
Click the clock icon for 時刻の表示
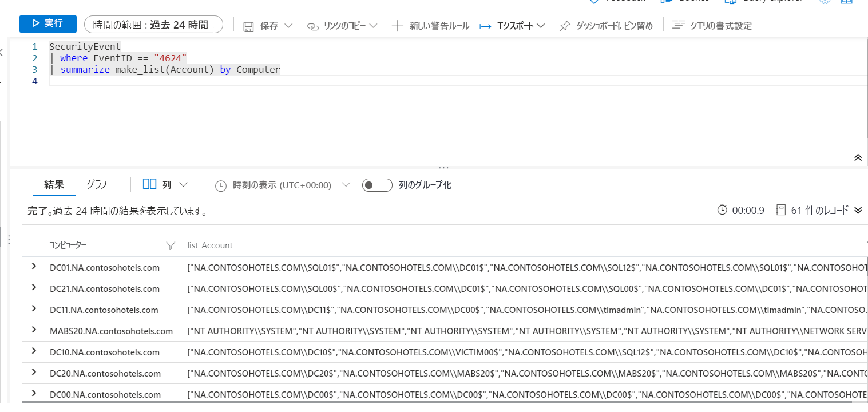coord(221,185)
